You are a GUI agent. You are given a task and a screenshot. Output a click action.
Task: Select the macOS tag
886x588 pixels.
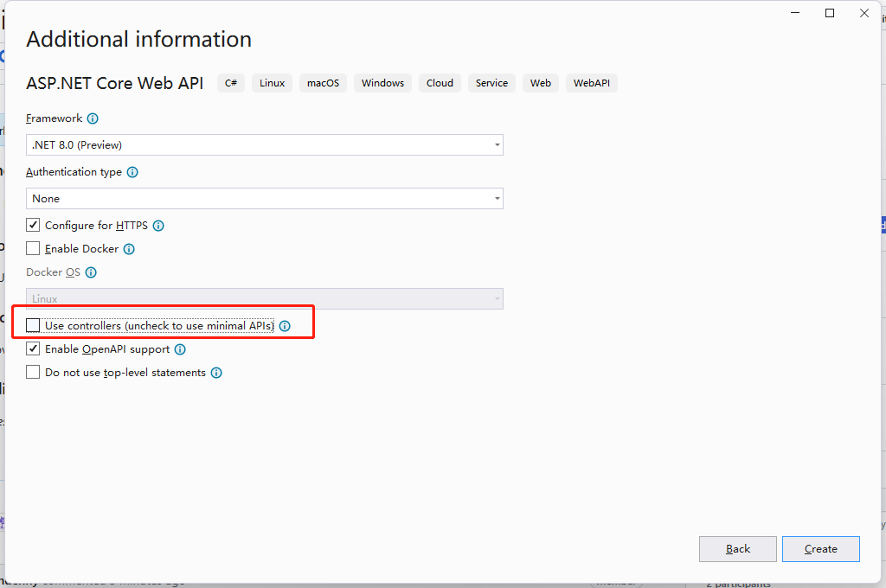point(323,83)
